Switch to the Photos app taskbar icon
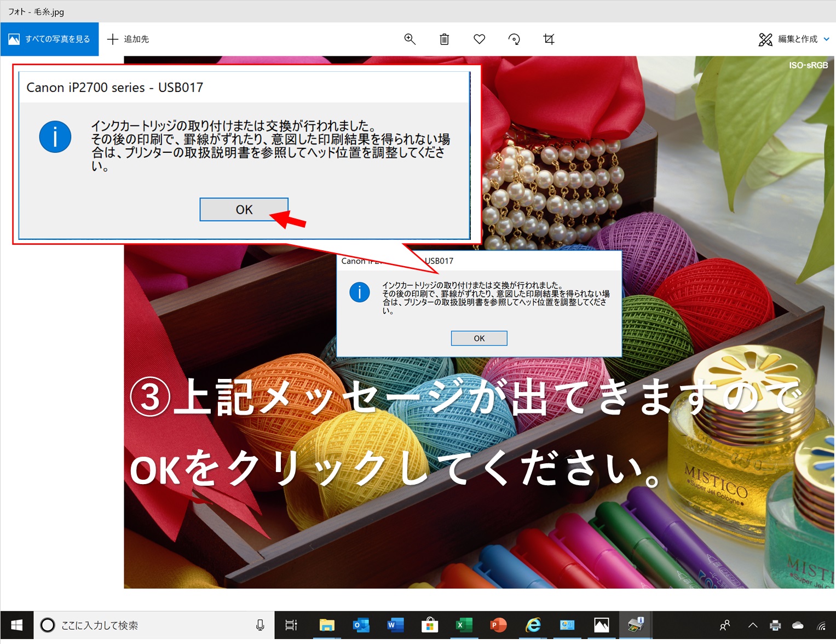The width and height of the screenshot is (836, 644). [x=602, y=625]
